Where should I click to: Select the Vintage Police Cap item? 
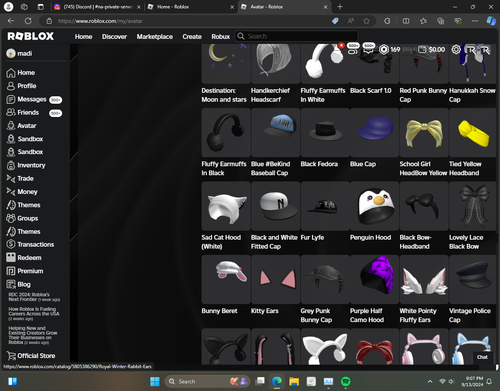tap(473, 279)
